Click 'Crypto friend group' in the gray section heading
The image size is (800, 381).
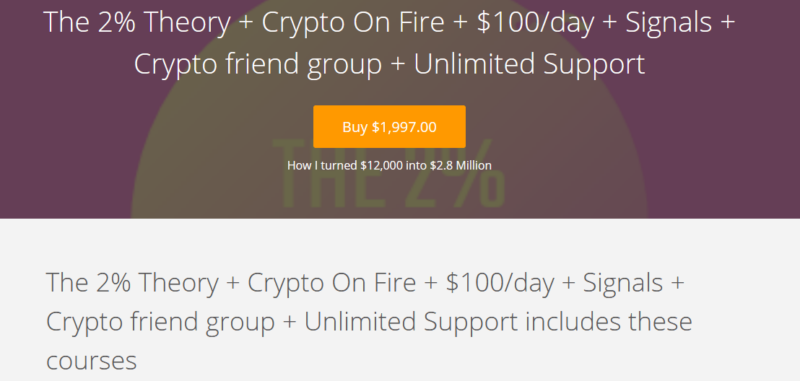[x=160, y=322]
